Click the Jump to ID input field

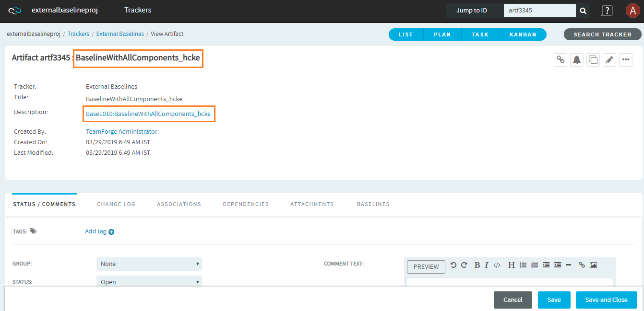click(539, 11)
